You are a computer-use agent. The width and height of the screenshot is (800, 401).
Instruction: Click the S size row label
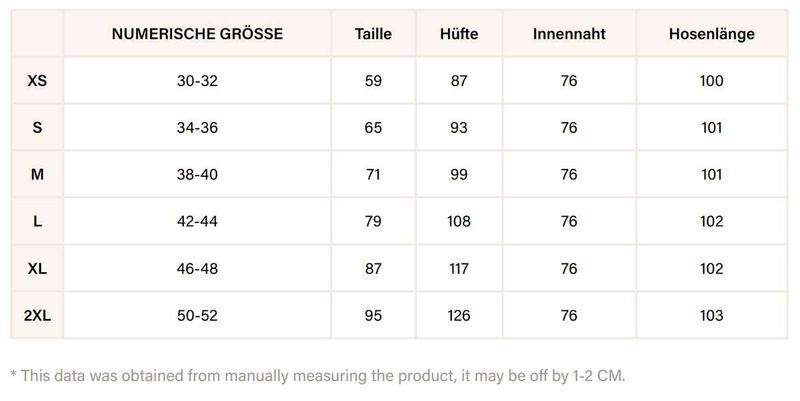[37, 127]
